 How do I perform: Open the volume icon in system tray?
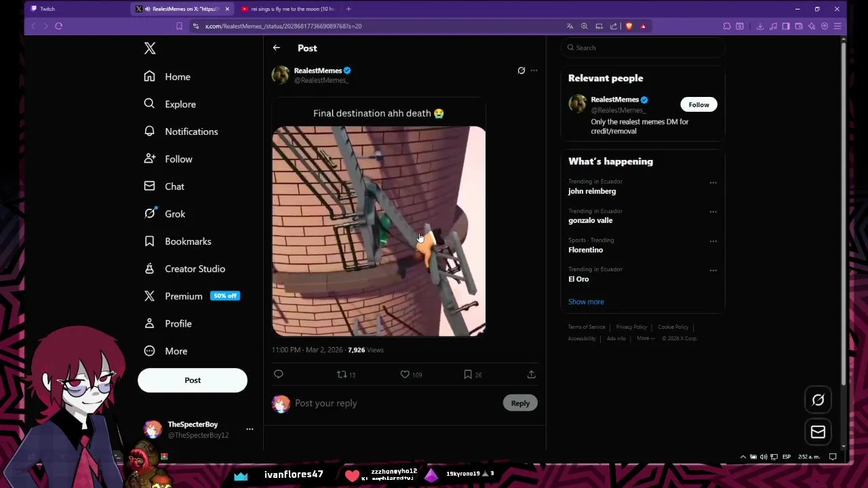[764, 457]
